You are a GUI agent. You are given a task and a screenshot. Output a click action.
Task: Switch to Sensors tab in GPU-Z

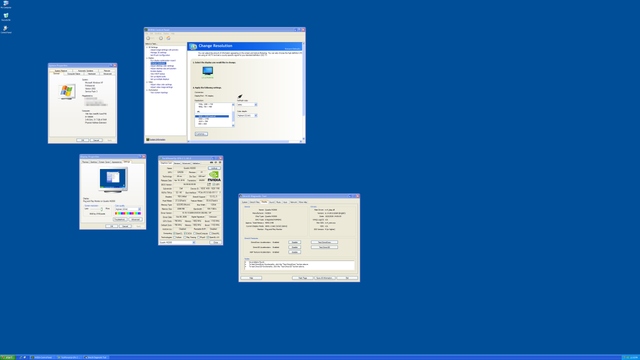click(177, 163)
